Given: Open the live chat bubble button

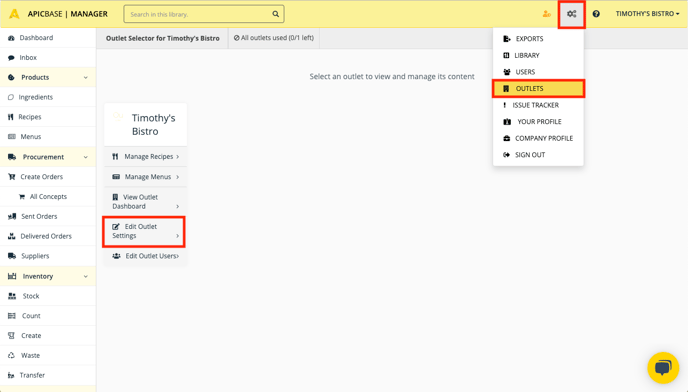Looking at the screenshot, I should (x=663, y=367).
